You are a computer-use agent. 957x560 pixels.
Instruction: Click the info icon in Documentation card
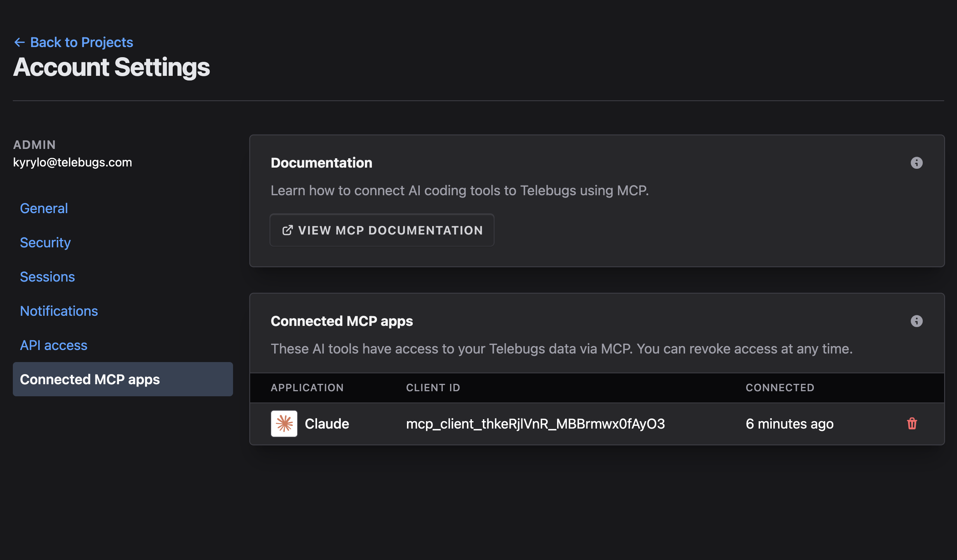tap(917, 163)
